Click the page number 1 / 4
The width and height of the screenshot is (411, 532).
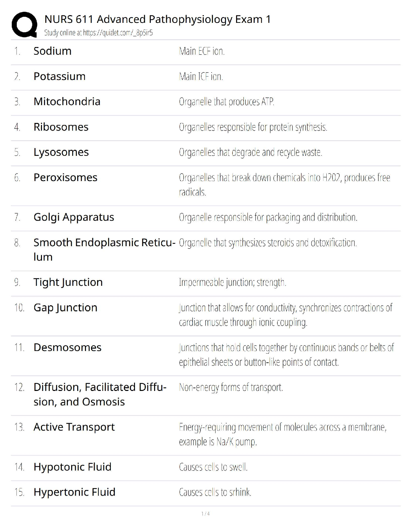pos(205,514)
